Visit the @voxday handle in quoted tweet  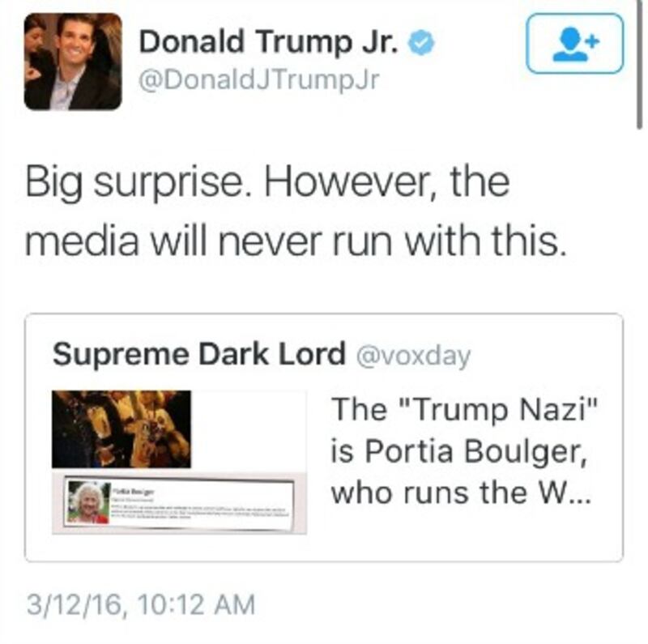(413, 356)
